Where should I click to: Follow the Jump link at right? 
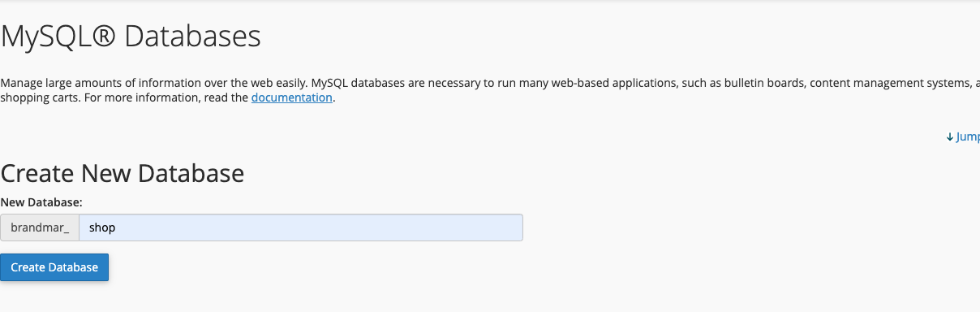968,137
